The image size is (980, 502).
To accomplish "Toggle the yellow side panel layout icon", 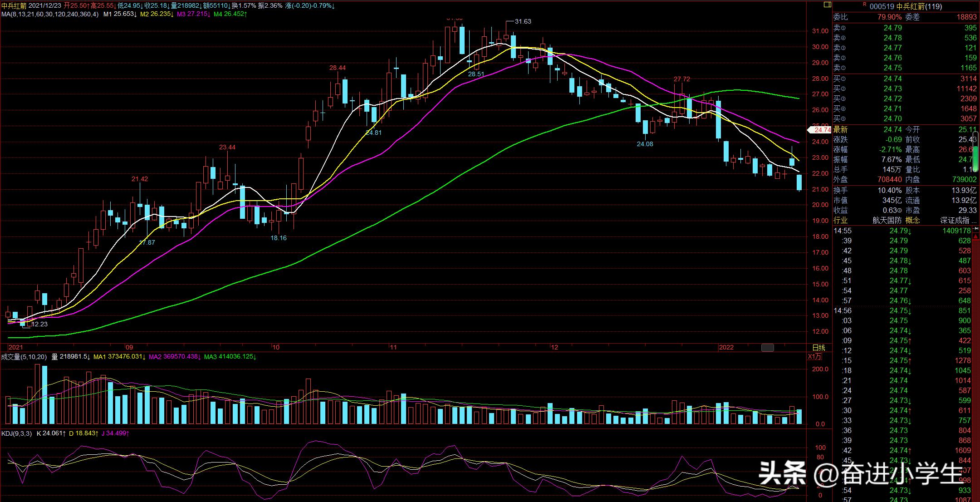I will (827, 5).
